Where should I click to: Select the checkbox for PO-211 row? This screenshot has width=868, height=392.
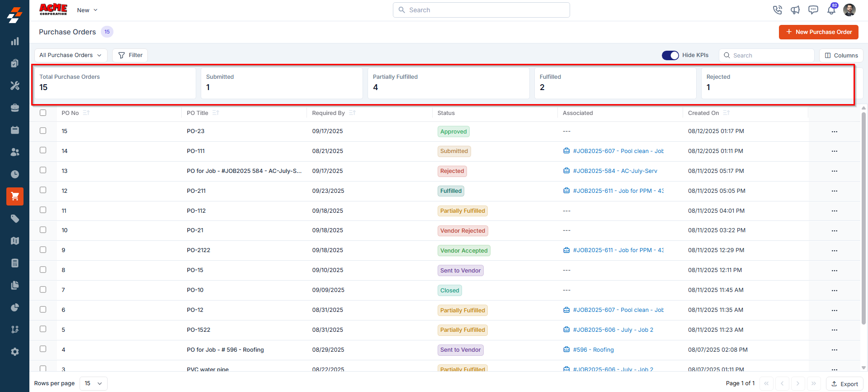point(43,190)
